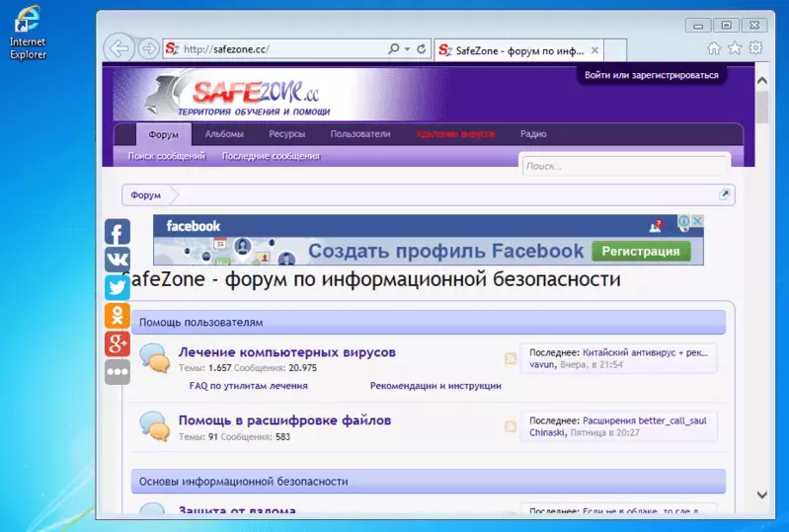Click the search magnifier in the address bar
The width and height of the screenshot is (789, 532).
[393, 48]
